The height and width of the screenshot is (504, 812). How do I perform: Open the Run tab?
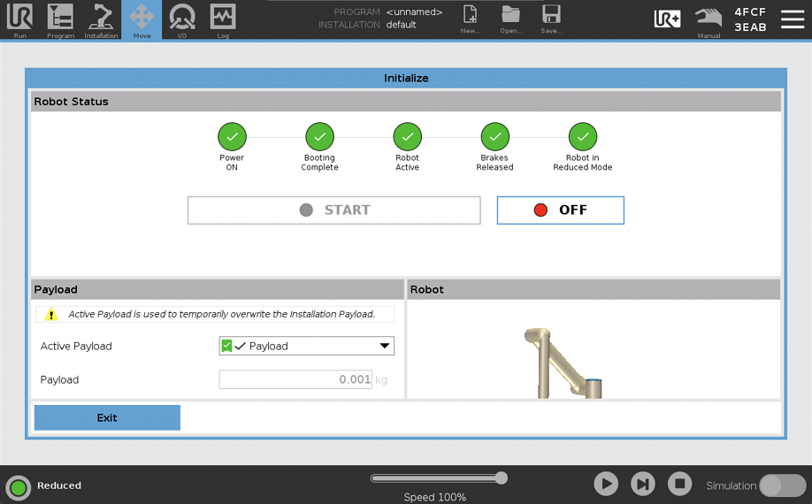(19, 19)
